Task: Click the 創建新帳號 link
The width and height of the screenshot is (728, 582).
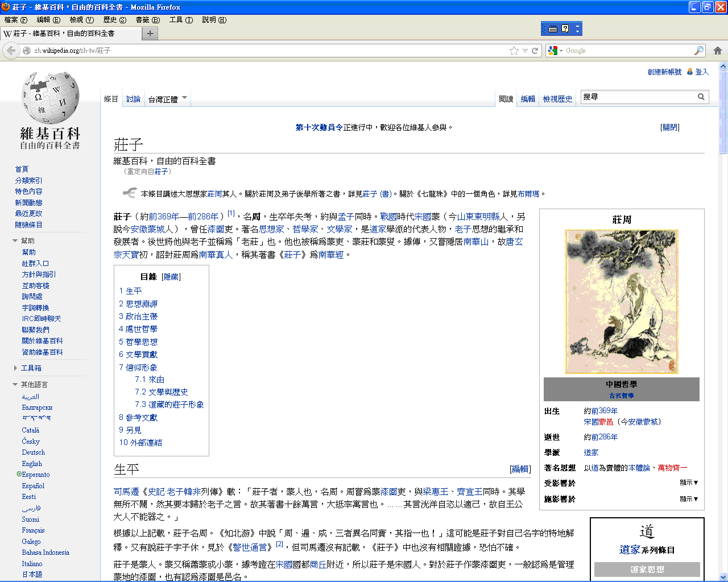Action: (x=664, y=72)
